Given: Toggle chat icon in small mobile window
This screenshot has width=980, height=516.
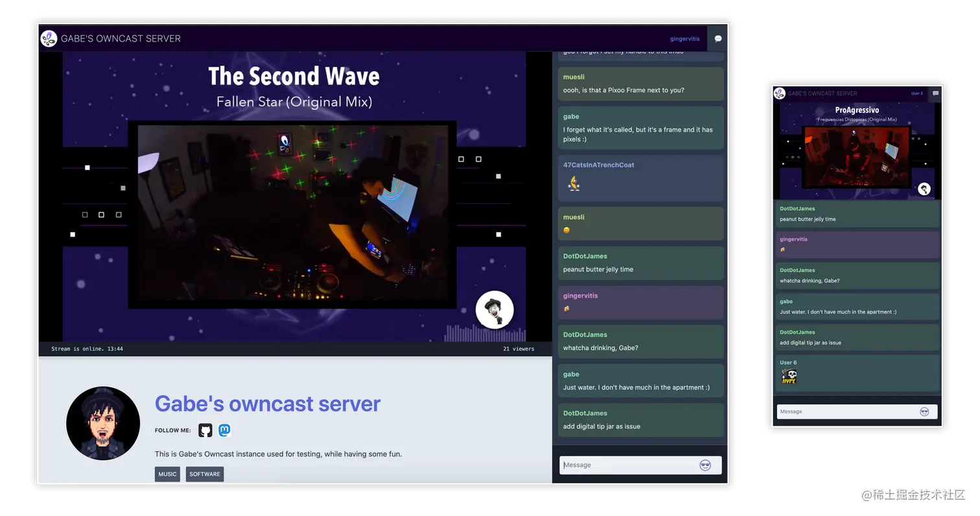Looking at the screenshot, I should pyautogui.click(x=935, y=93).
